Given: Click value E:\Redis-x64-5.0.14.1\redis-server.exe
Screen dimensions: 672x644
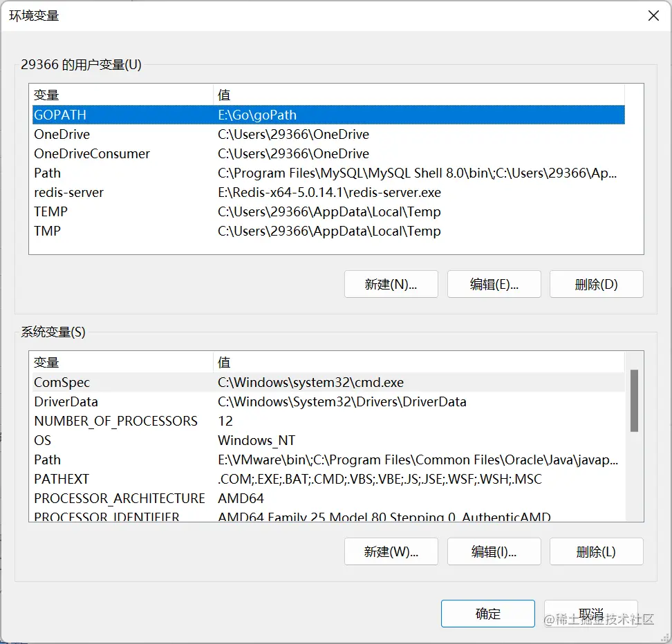Looking at the screenshot, I should pyautogui.click(x=329, y=192).
